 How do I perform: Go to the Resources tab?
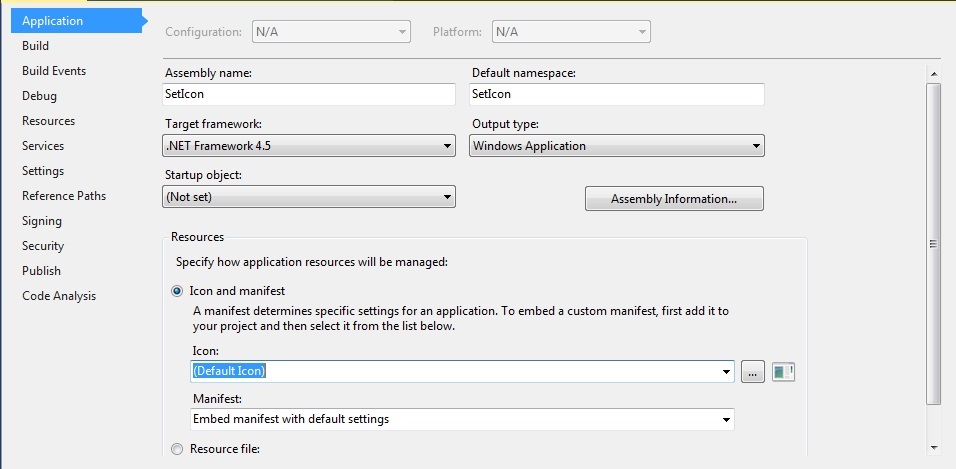tap(48, 121)
